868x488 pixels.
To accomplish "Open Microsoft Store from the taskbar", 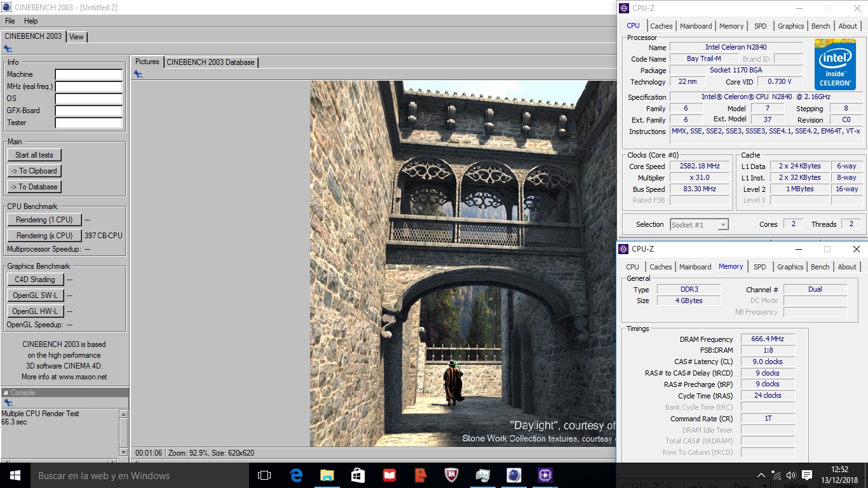I will tap(358, 475).
